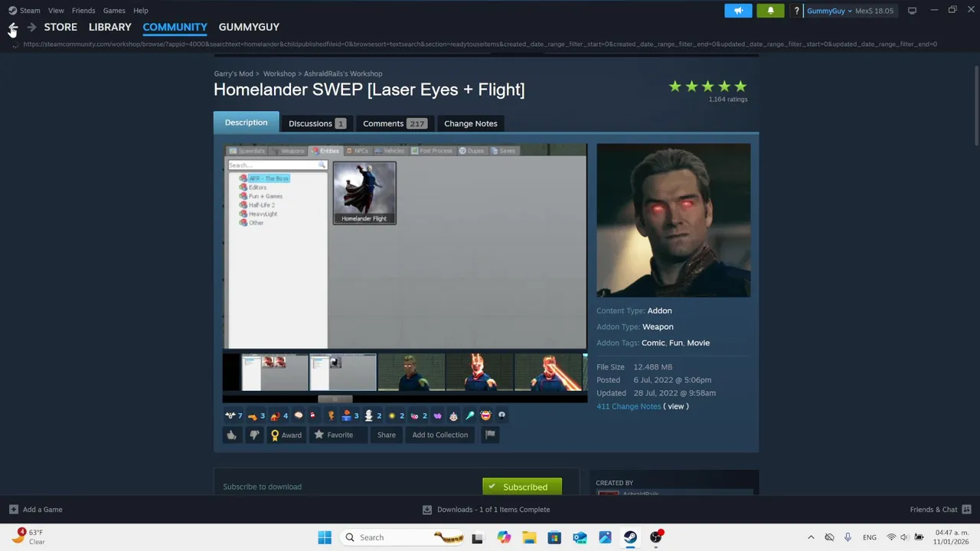The height and width of the screenshot is (551, 980).
Task: Open the Friends menu
Action: pyautogui.click(x=83, y=11)
